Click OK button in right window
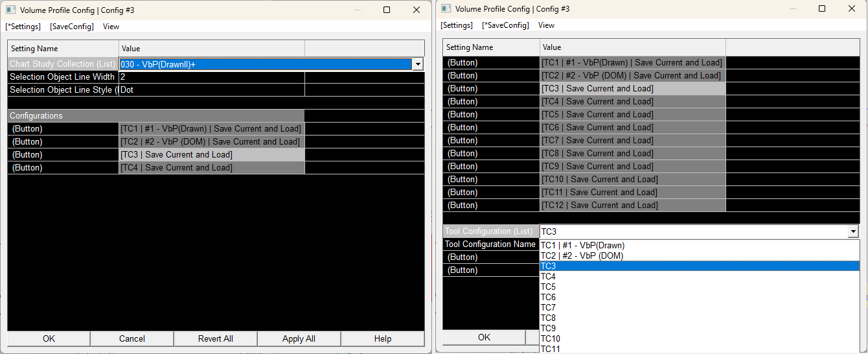Image resolution: width=868 pixels, height=354 pixels. pyautogui.click(x=484, y=337)
